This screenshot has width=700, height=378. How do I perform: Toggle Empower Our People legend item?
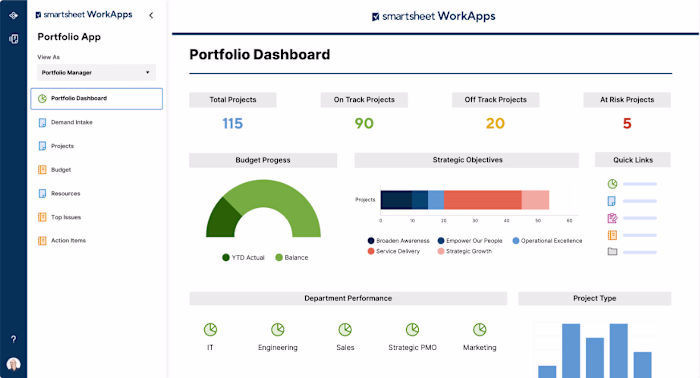[x=470, y=241]
